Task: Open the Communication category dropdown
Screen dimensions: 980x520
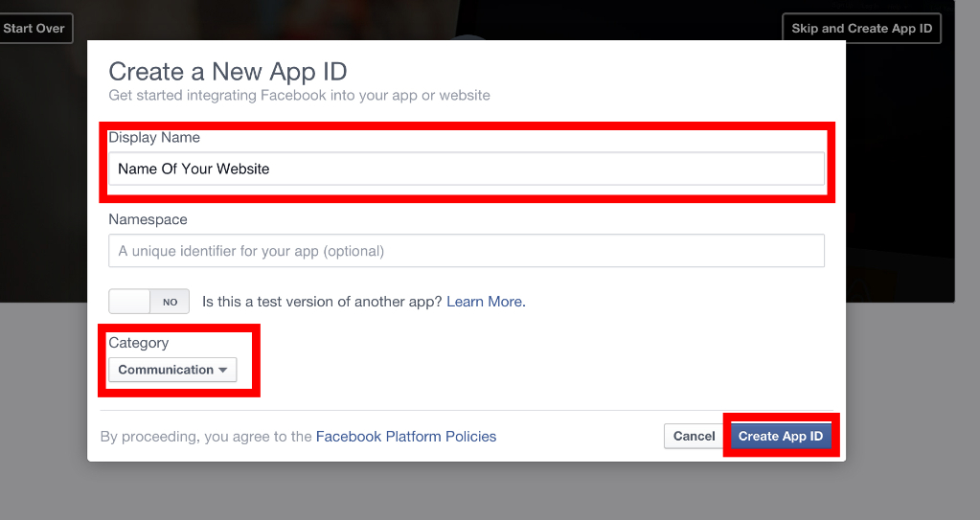Action: click(x=171, y=370)
